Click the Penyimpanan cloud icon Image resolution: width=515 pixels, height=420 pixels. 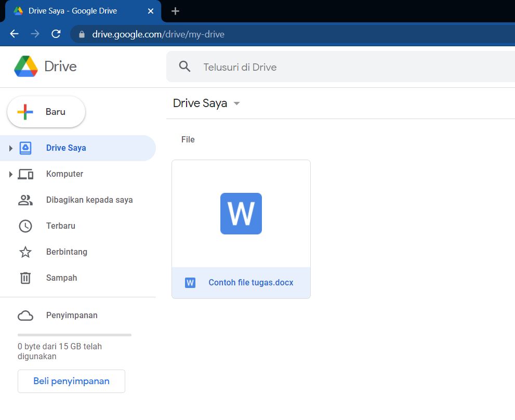coord(25,316)
